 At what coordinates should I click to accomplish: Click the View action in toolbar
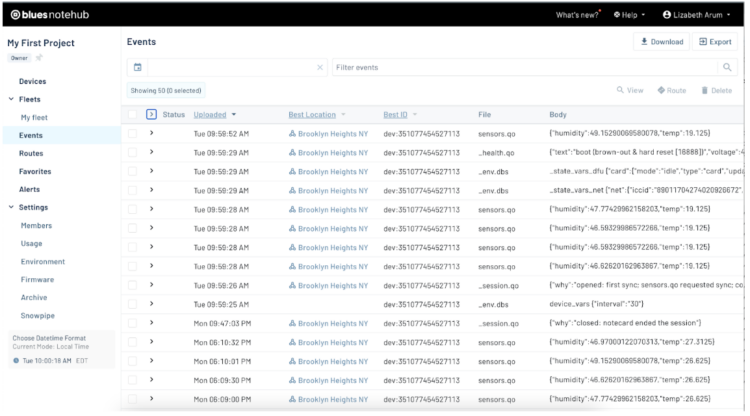point(630,90)
